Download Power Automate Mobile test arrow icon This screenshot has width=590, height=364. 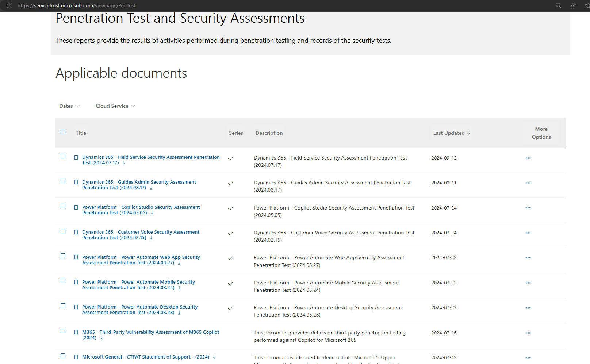179,288
